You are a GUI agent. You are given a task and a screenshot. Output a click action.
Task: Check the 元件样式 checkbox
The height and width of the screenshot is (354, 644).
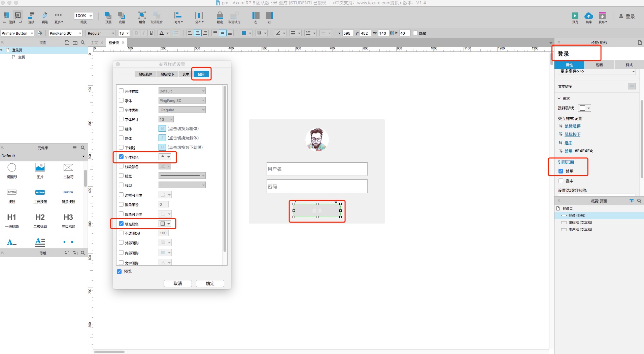pyautogui.click(x=121, y=91)
